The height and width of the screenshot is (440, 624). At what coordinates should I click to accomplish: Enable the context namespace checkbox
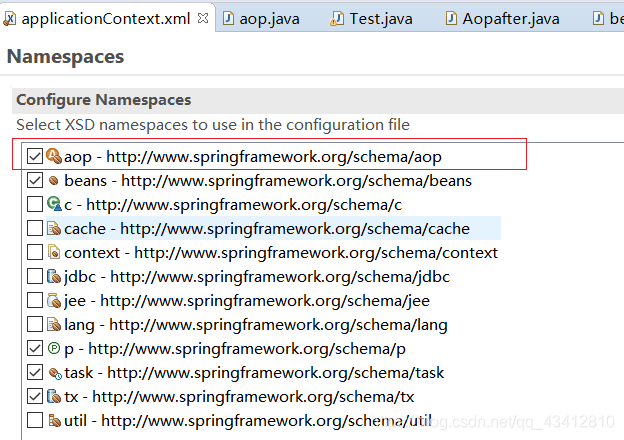35,252
